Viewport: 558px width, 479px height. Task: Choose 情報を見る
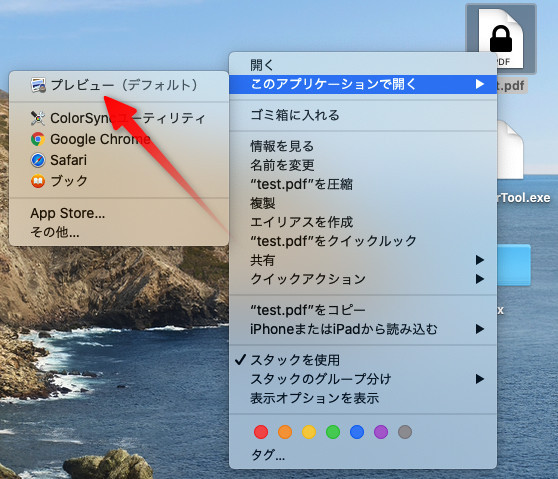(363, 146)
